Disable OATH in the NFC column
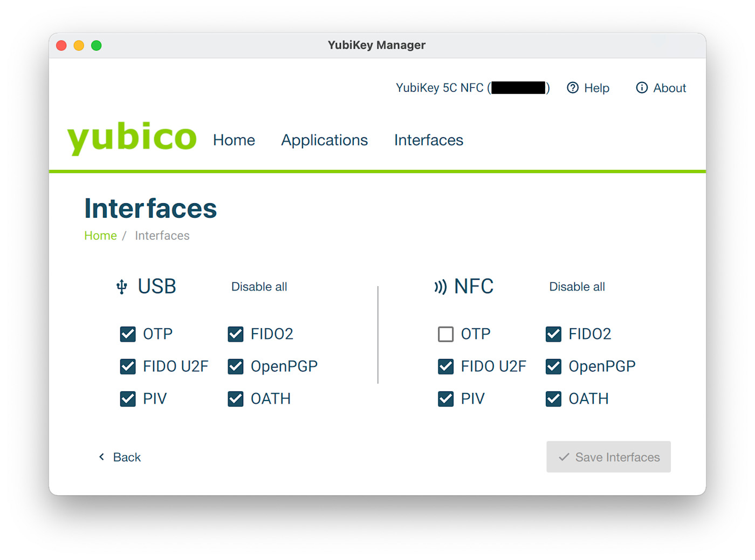The width and height of the screenshot is (755, 560). [554, 399]
